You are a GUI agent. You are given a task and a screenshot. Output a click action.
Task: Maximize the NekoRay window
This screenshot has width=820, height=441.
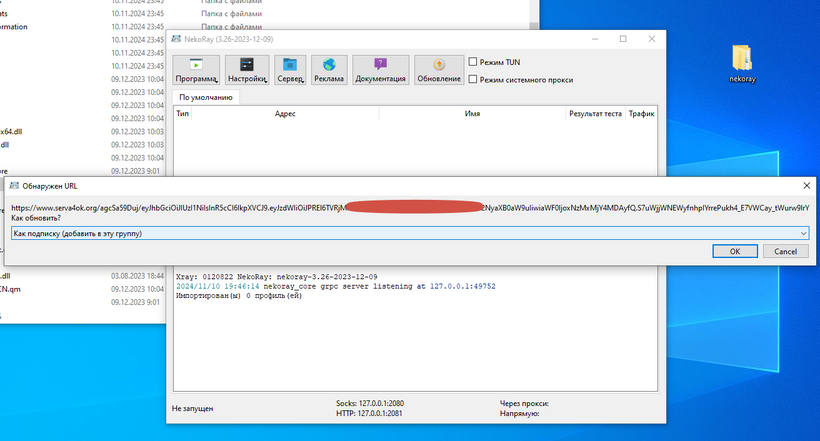click(622, 39)
